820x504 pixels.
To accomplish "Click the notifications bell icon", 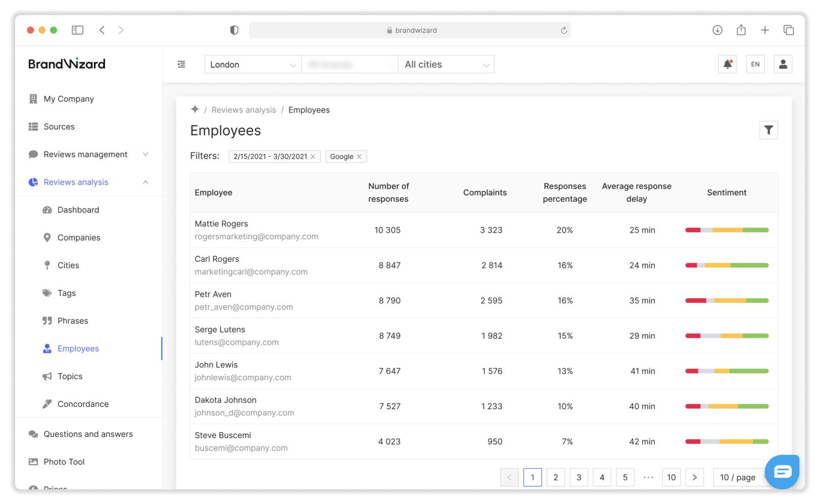I will point(727,64).
